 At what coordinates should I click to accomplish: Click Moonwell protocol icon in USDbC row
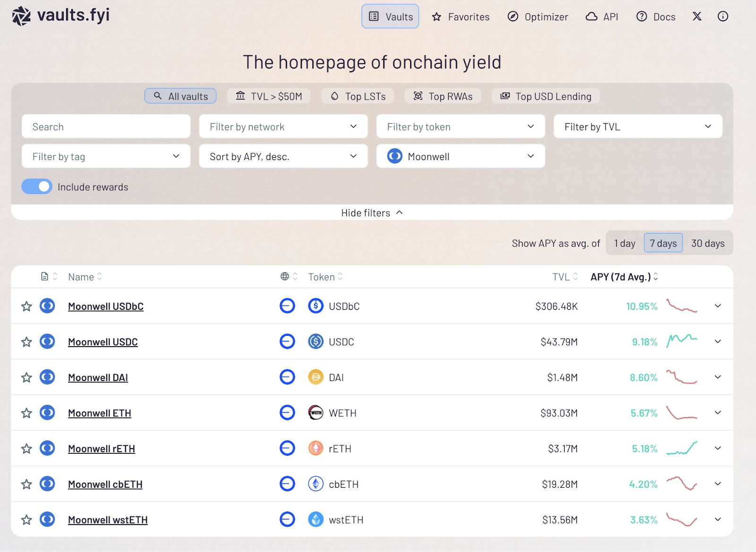47,306
